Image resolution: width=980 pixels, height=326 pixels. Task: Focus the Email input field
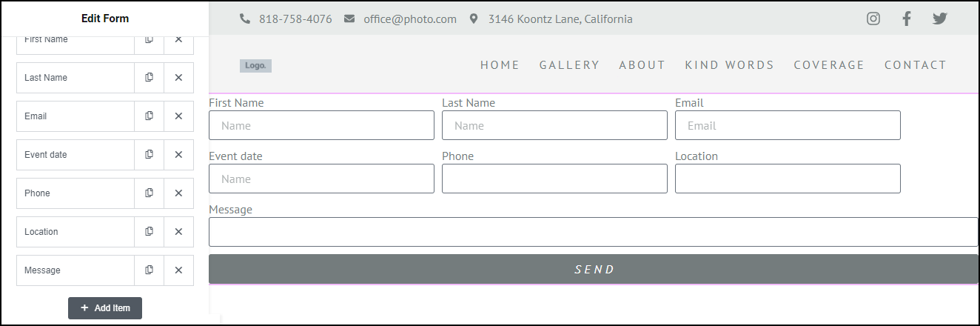click(x=788, y=125)
